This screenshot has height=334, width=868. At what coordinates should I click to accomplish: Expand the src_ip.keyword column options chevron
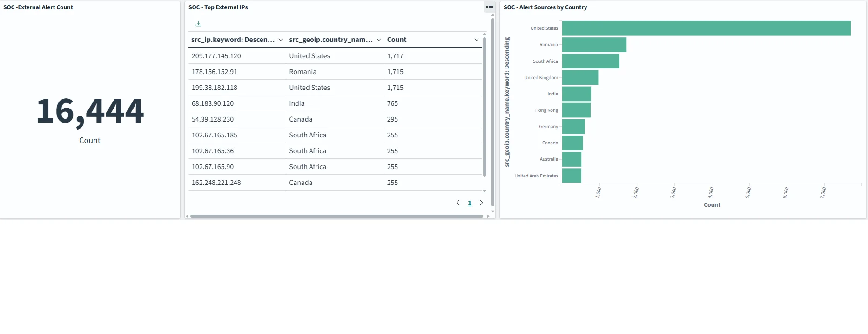pyautogui.click(x=281, y=40)
